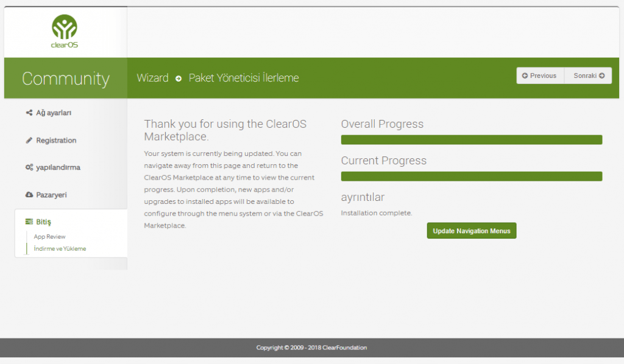Click the network share icon beside Ağ ayarları
Screen dimensions: 624x364
(29, 113)
